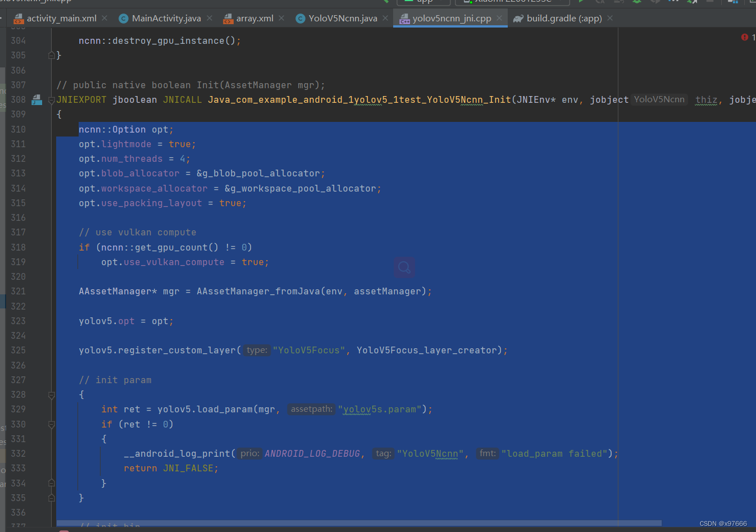Image resolution: width=756 pixels, height=532 pixels.
Task: Close the build.gradle (:app) tab
Action: pos(610,19)
